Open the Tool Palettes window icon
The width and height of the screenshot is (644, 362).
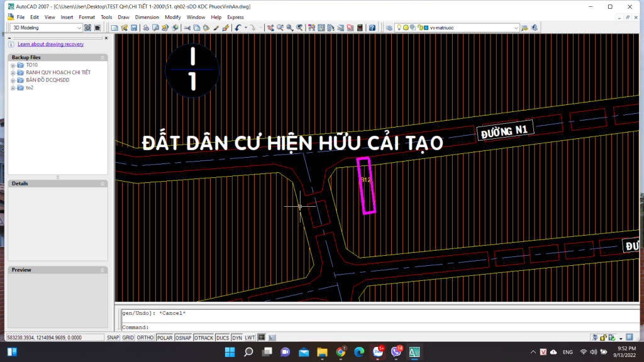pyautogui.click(x=331, y=28)
